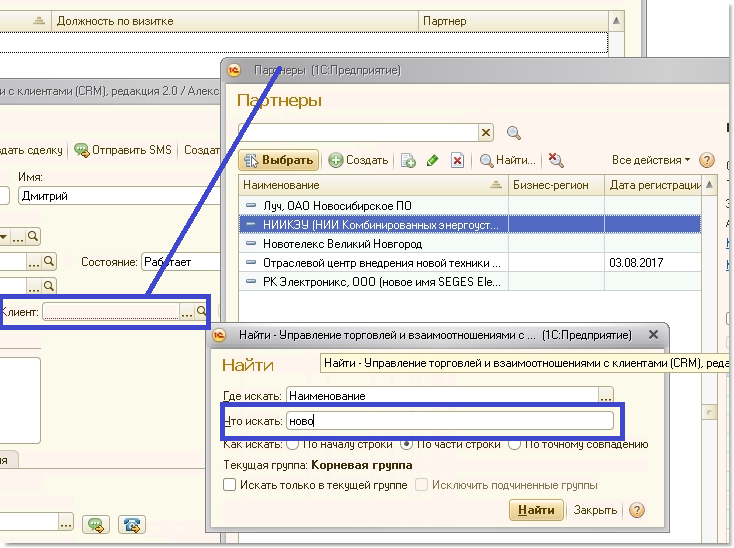Open the Все действия dropdown menu
This screenshot has width=734, height=548.
click(x=651, y=160)
